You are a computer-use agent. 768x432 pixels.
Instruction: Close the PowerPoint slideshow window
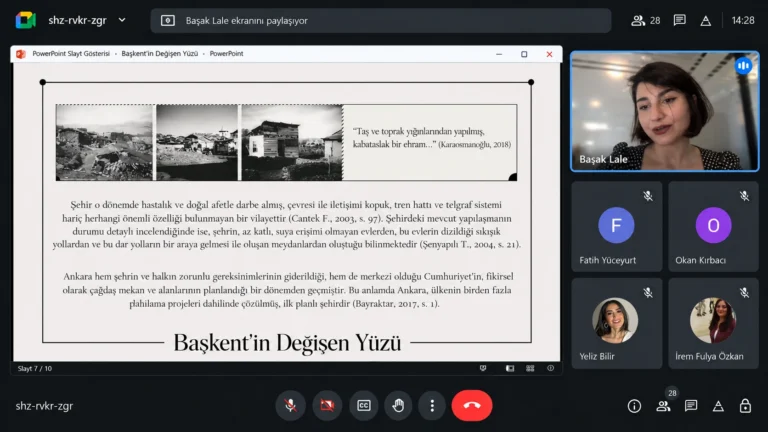pyautogui.click(x=549, y=54)
